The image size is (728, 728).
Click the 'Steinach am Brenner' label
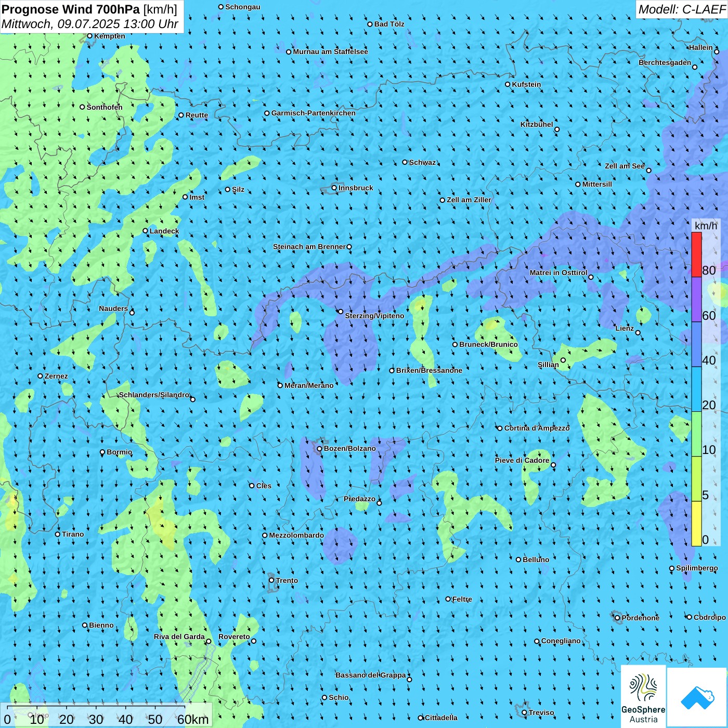[x=309, y=246]
